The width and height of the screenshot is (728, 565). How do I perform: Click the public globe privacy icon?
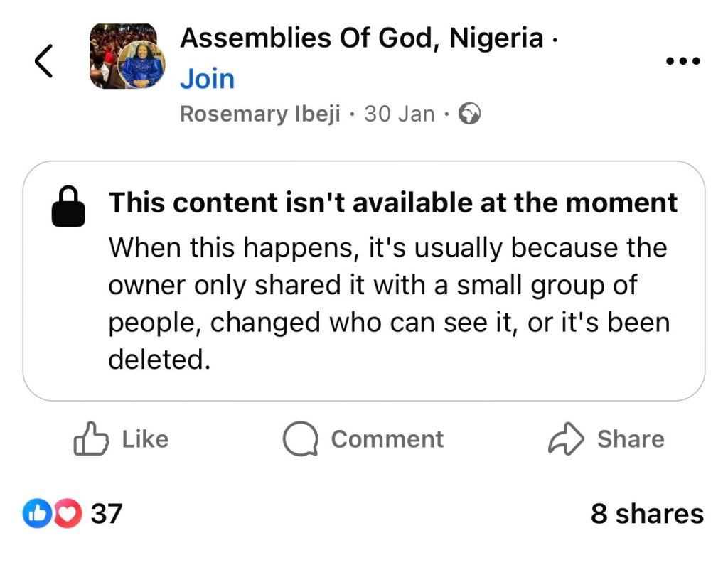click(x=469, y=114)
